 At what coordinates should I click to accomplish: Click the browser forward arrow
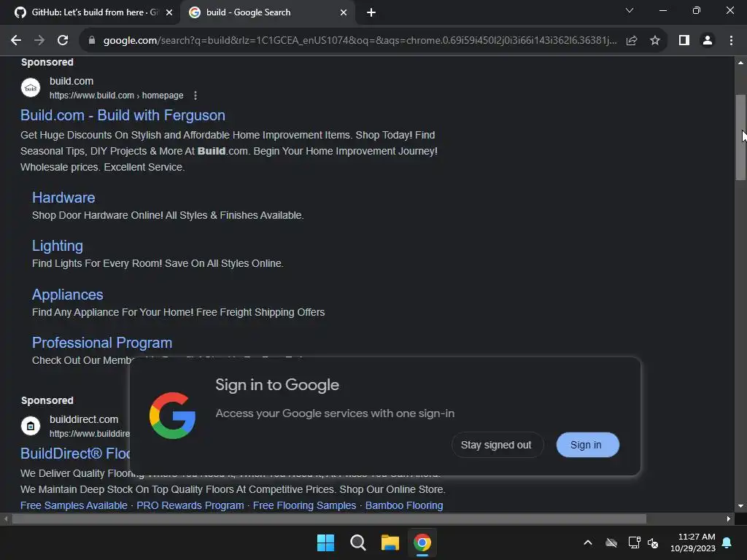click(39, 41)
